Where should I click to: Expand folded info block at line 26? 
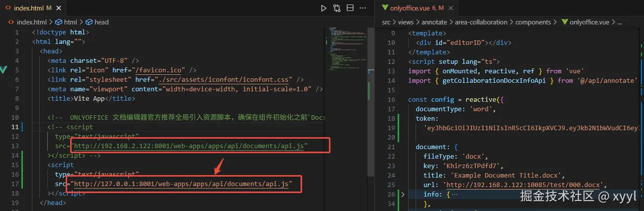(x=403, y=194)
